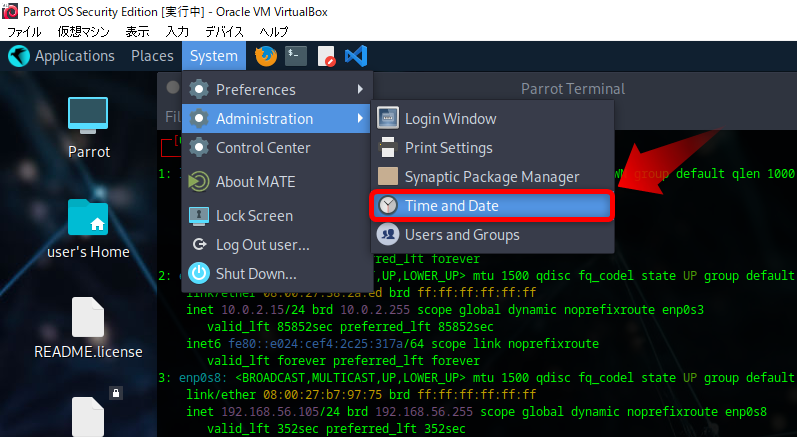Click the Parrot Terminal title bar
797x437 pixels.
click(573, 88)
